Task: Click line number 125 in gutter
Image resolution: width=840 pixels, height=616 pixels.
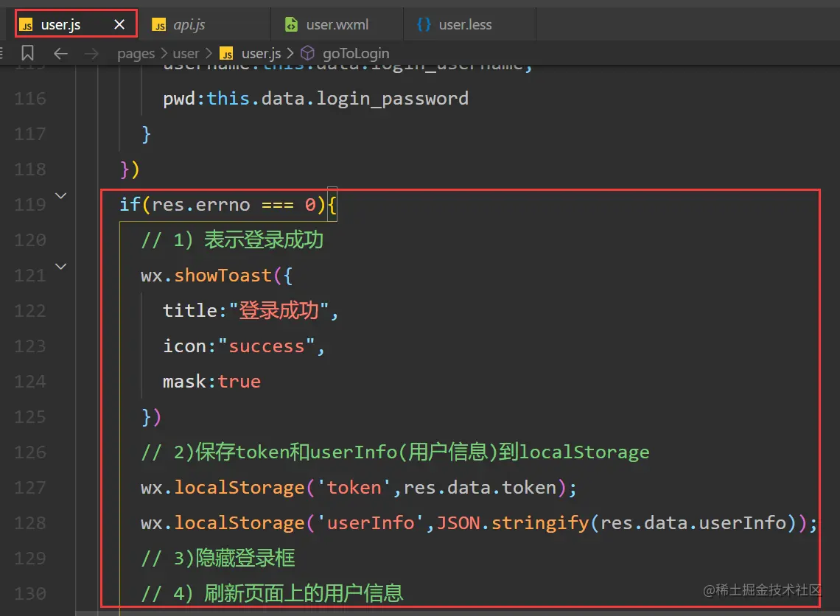Action: 30,417
